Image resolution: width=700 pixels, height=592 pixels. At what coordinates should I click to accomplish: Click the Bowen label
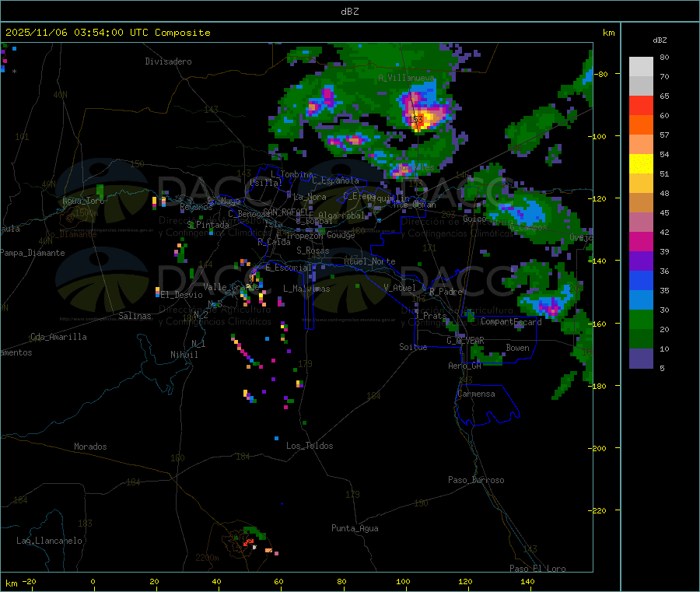coord(518,348)
